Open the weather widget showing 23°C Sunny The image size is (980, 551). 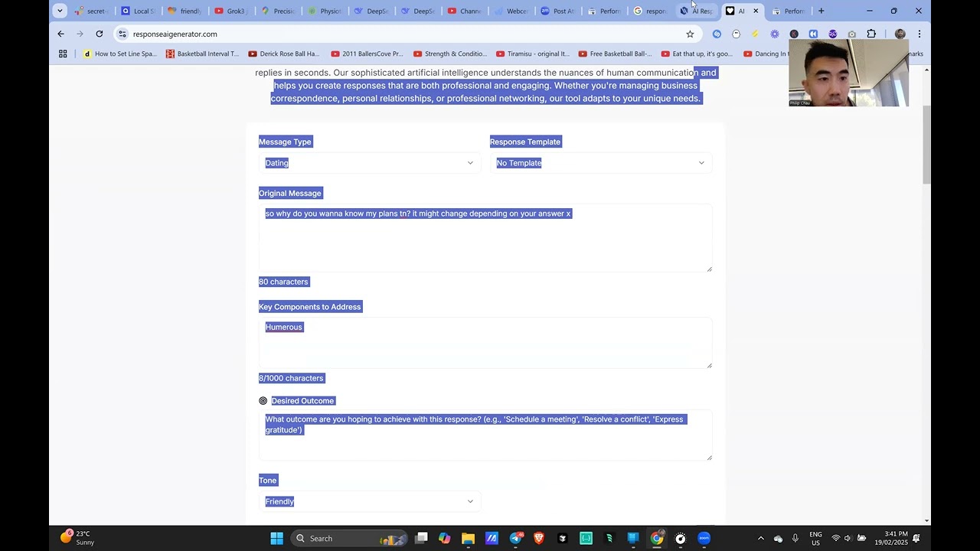tap(77, 538)
